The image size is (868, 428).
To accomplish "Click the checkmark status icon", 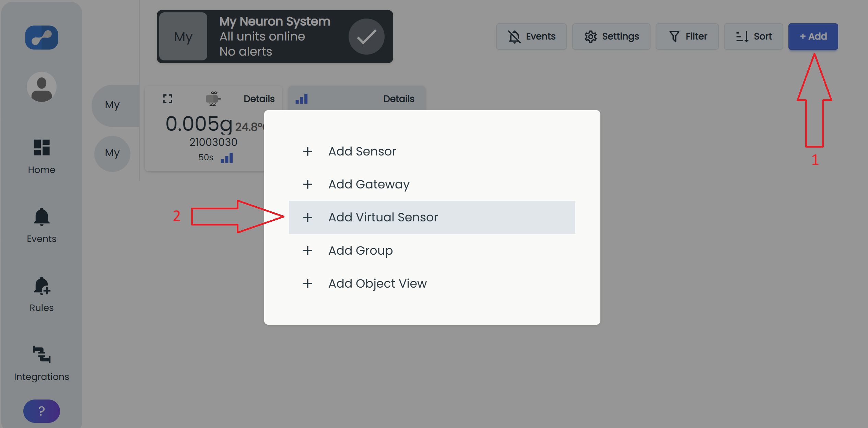I will pyautogui.click(x=366, y=36).
